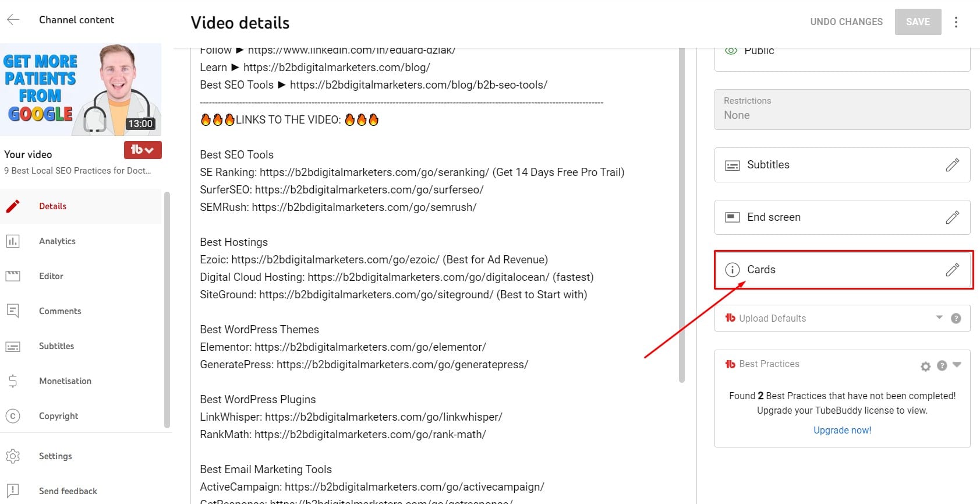Screen dimensions: 980x504
Task: Click the Subtitles icon in sidebar
Action: (x=13, y=346)
